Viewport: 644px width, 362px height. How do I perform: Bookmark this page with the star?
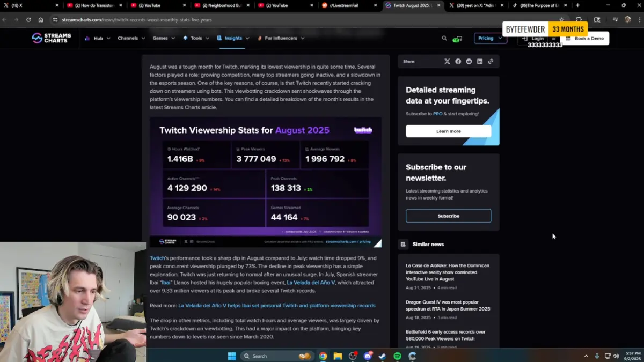coord(561,20)
